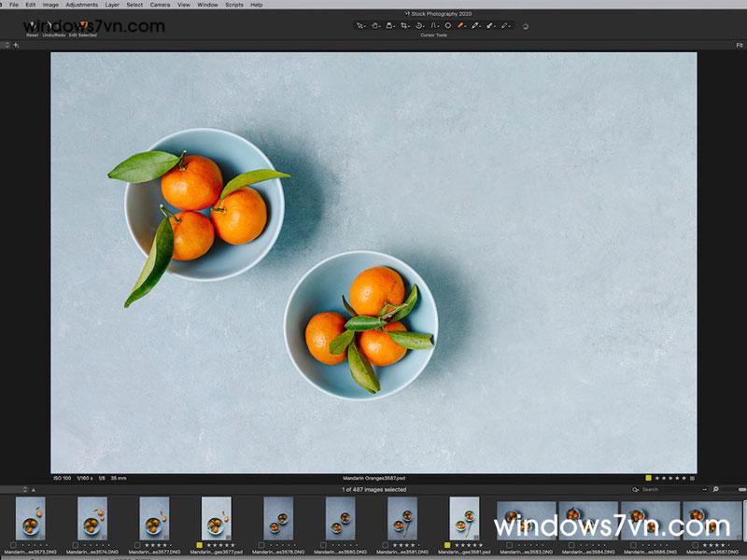This screenshot has width=747, height=560.
Task: Toggle color tag on Mandarin...es3574.DNG
Action: 76,545
